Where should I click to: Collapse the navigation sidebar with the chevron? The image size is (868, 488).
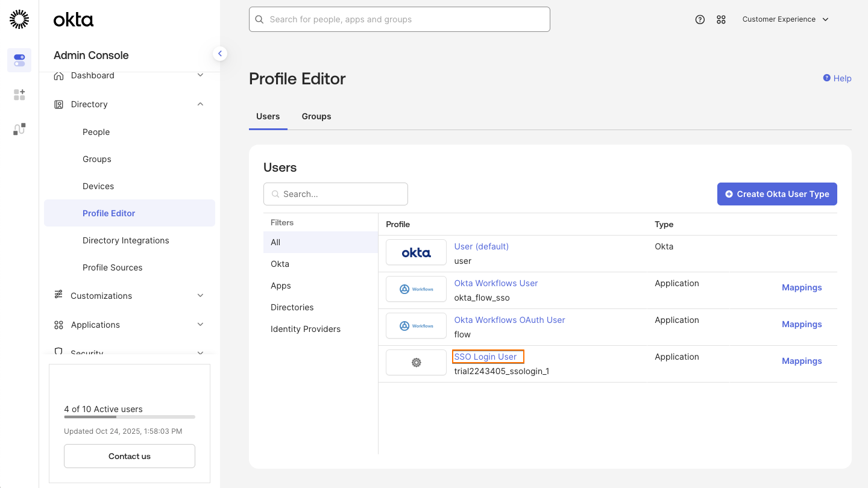point(220,53)
